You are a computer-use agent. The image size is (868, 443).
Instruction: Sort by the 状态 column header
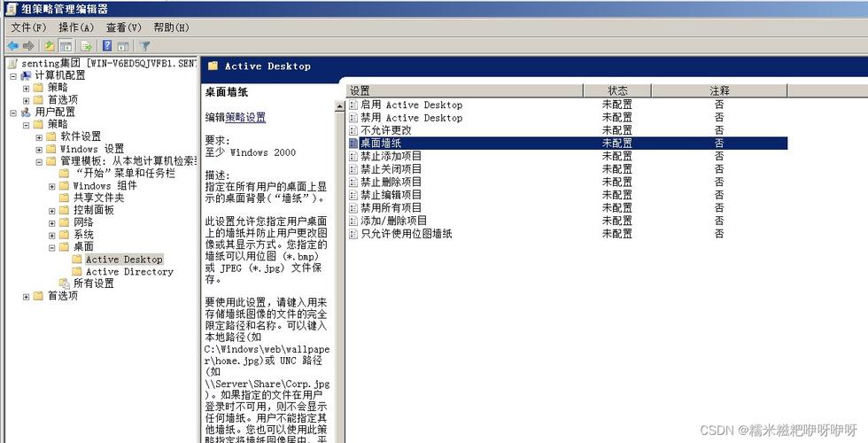tap(618, 90)
